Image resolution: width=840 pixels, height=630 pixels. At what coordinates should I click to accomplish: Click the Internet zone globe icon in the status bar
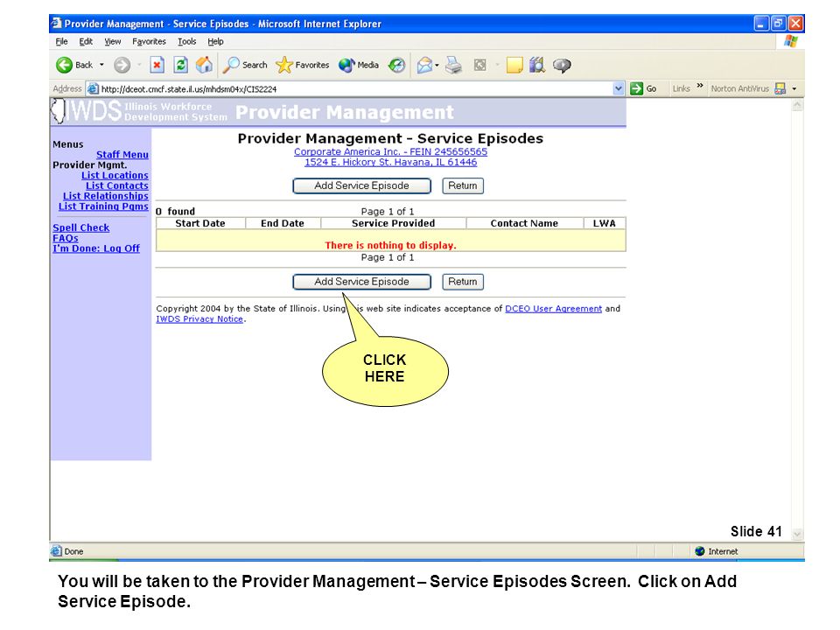point(700,551)
